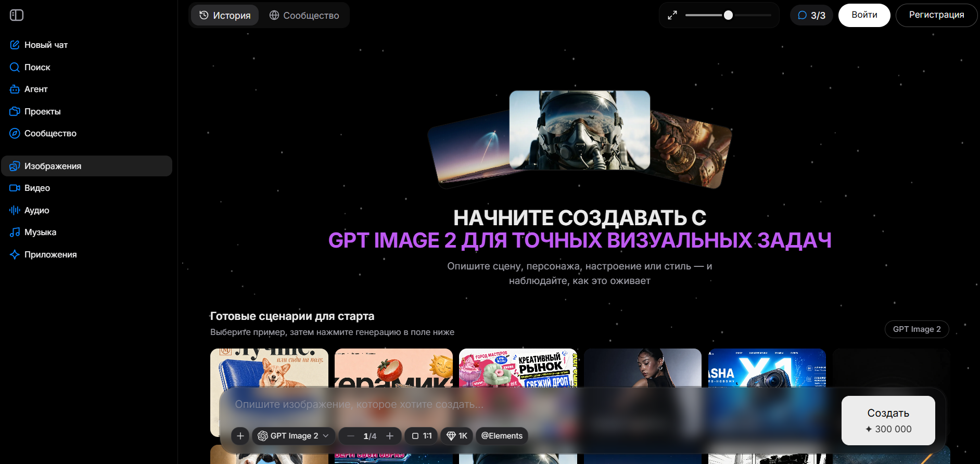Open the Агент robot icon

pyautogui.click(x=15, y=89)
